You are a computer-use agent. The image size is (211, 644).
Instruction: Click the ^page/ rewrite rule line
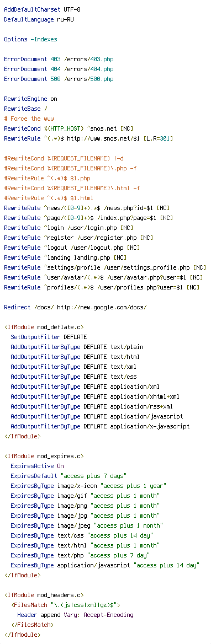pyautogui.click(x=88, y=218)
